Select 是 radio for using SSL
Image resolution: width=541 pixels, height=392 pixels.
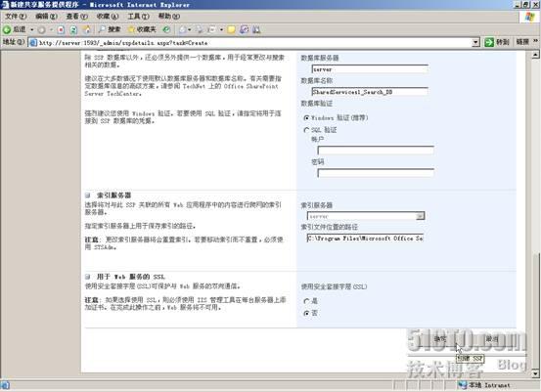coord(306,301)
